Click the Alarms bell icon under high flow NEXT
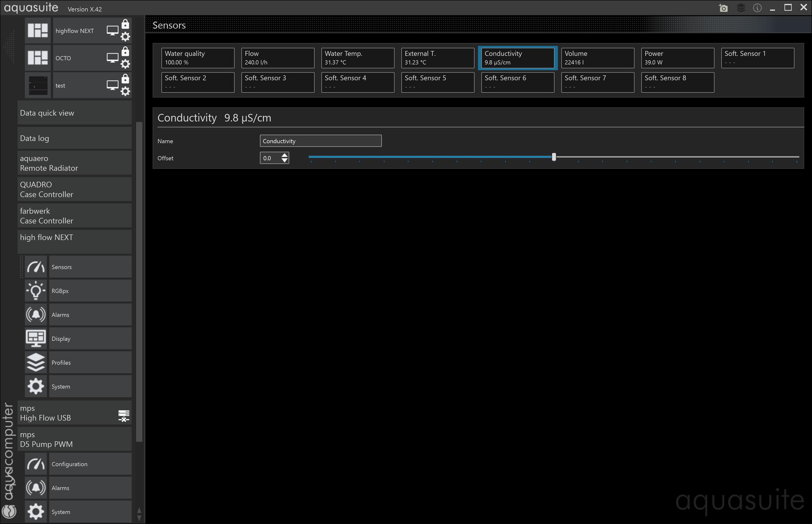Screen dimensions: 812x524 [36, 315]
